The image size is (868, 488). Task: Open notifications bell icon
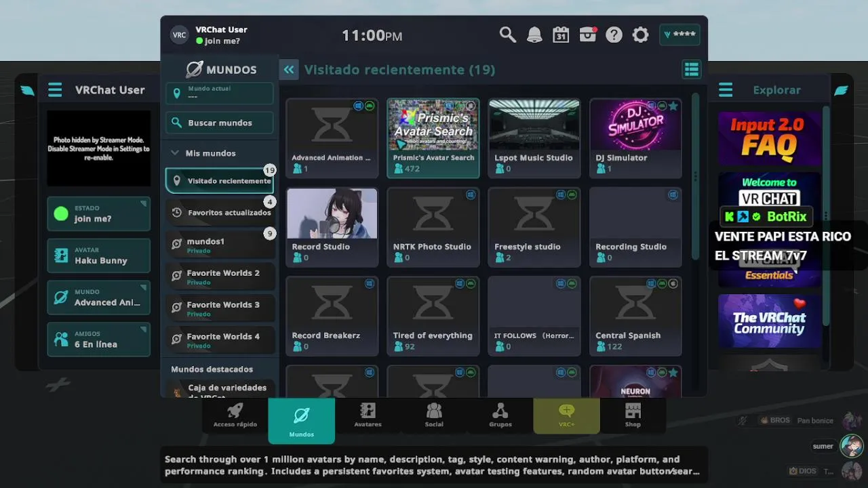(534, 35)
